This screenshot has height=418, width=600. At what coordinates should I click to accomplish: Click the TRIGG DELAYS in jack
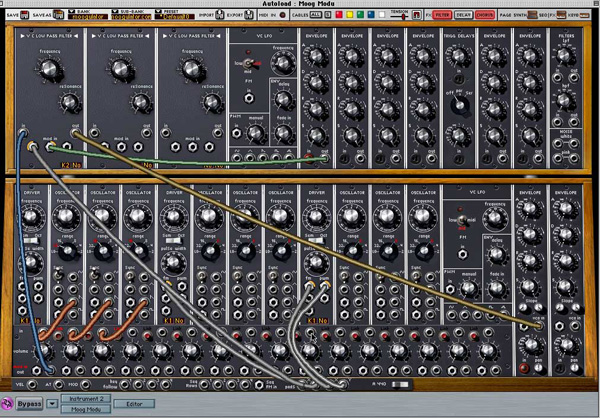(x=458, y=78)
